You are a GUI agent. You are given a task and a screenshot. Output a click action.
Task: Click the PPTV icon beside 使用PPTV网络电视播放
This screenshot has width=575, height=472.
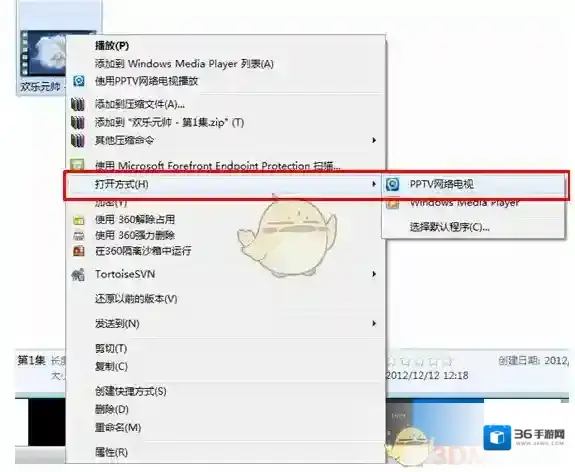pyautogui.click(x=78, y=81)
